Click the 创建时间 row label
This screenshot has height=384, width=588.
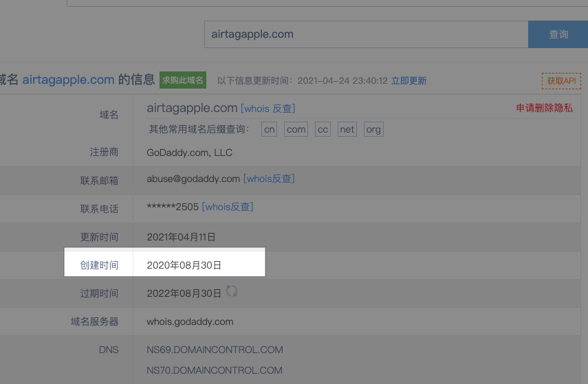pyautogui.click(x=99, y=265)
